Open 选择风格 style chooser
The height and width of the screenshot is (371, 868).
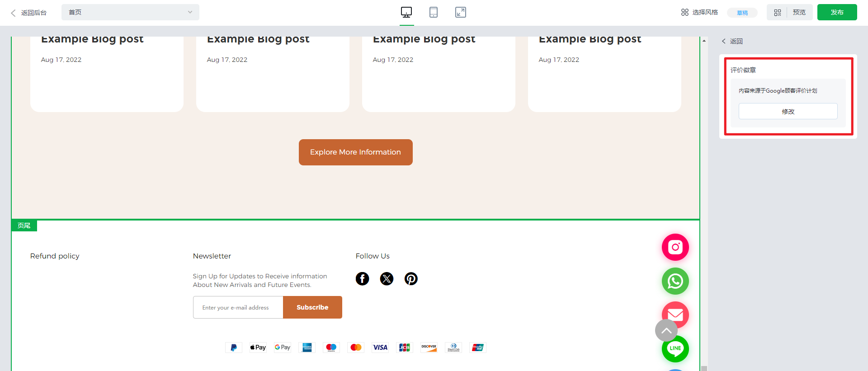click(699, 12)
